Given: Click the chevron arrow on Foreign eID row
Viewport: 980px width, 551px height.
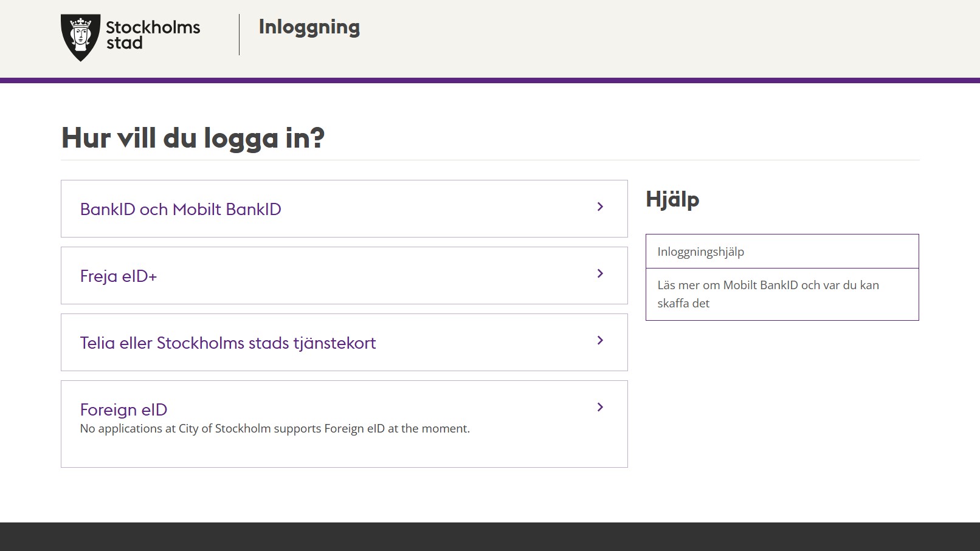Looking at the screenshot, I should point(600,408).
